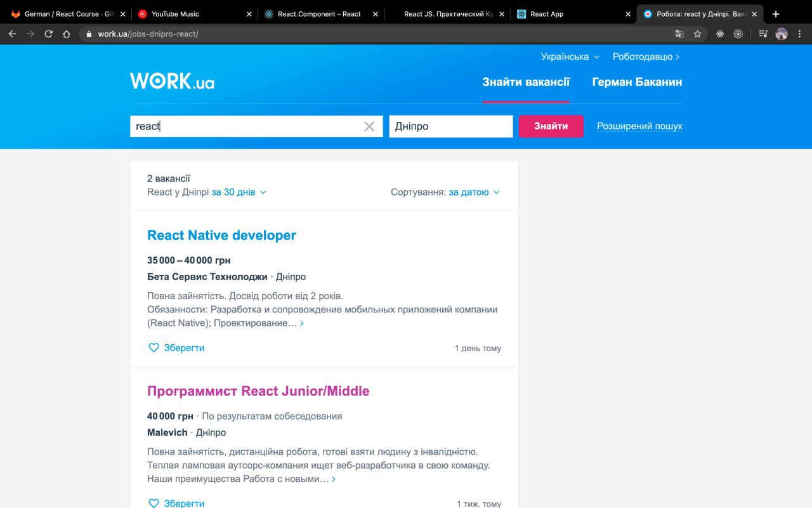The height and width of the screenshot is (508, 812).
Task: Switch to the React JS. Практический Курс tab
Action: [447, 14]
